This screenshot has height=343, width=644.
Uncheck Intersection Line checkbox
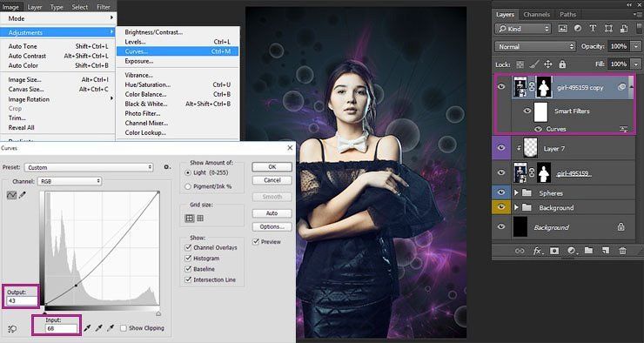(x=188, y=279)
